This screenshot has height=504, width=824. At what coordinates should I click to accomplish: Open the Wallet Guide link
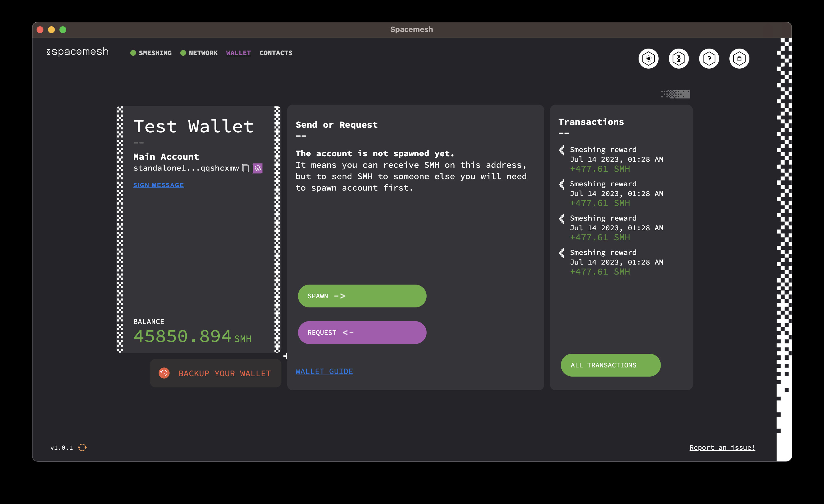(324, 371)
